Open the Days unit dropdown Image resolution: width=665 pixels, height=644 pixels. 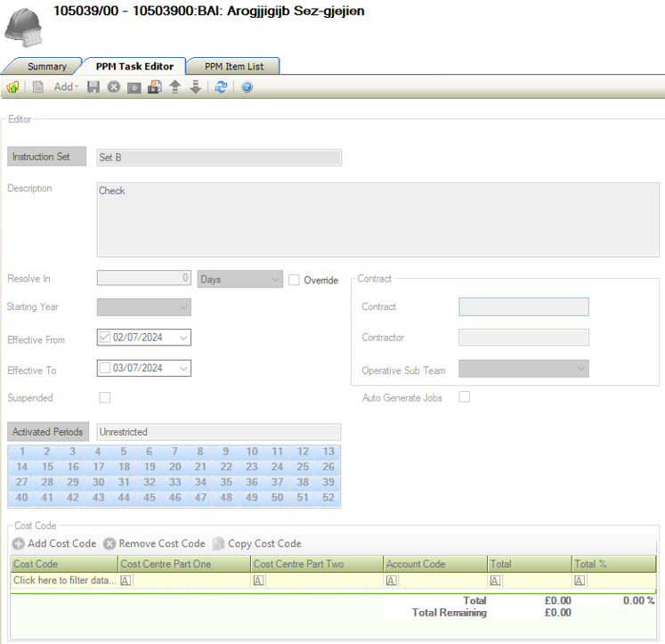(239, 279)
